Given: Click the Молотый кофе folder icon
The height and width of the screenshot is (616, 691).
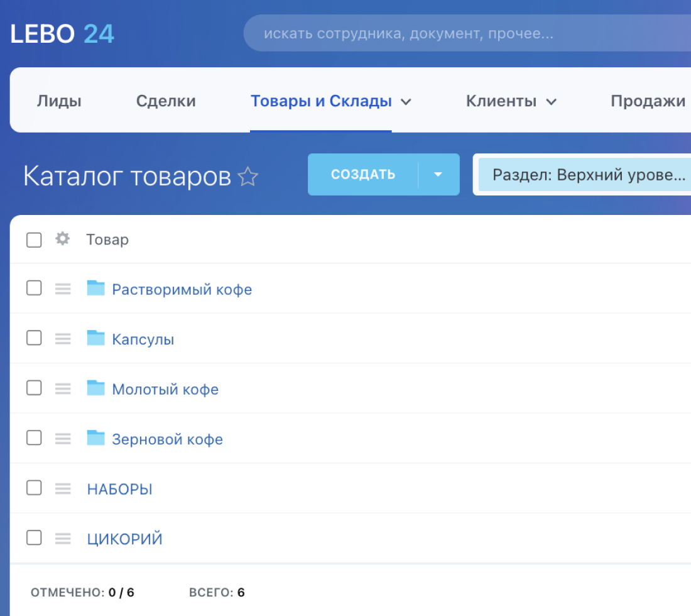Looking at the screenshot, I should point(95,388).
